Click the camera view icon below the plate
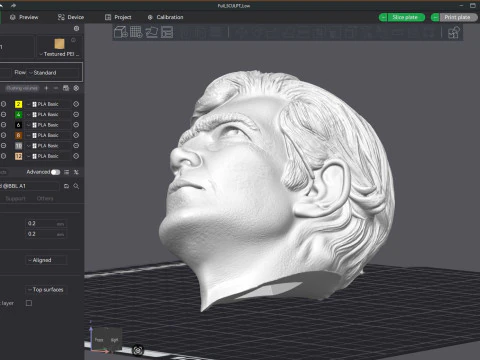 tap(138, 350)
